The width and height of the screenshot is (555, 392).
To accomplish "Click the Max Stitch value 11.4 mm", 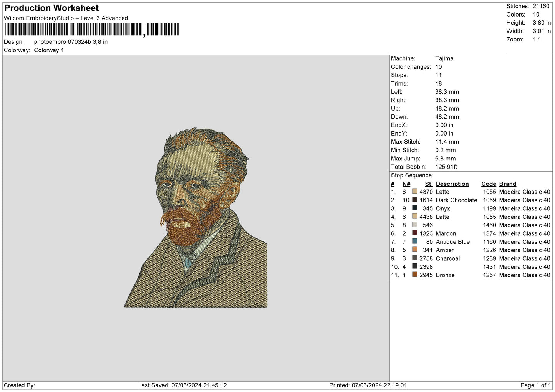I will pyautogui.click(x=447, y=142).
